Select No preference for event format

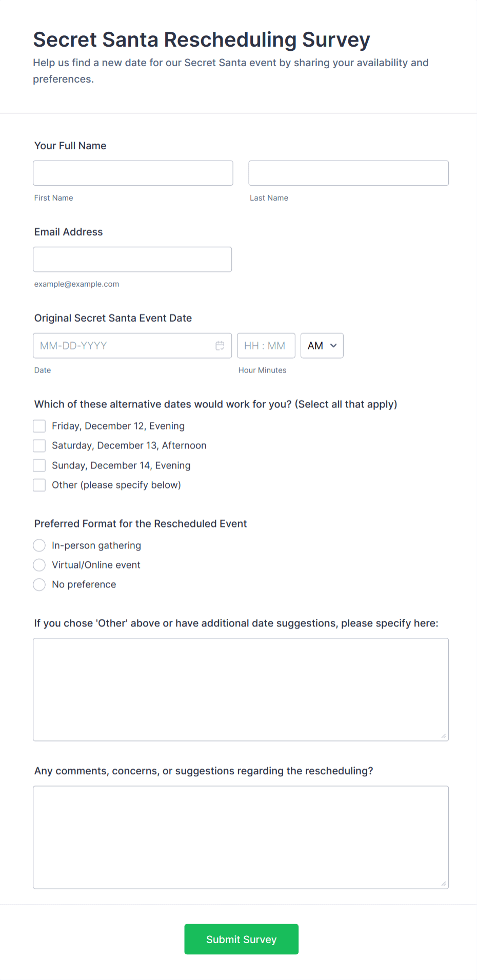(39, 584)
